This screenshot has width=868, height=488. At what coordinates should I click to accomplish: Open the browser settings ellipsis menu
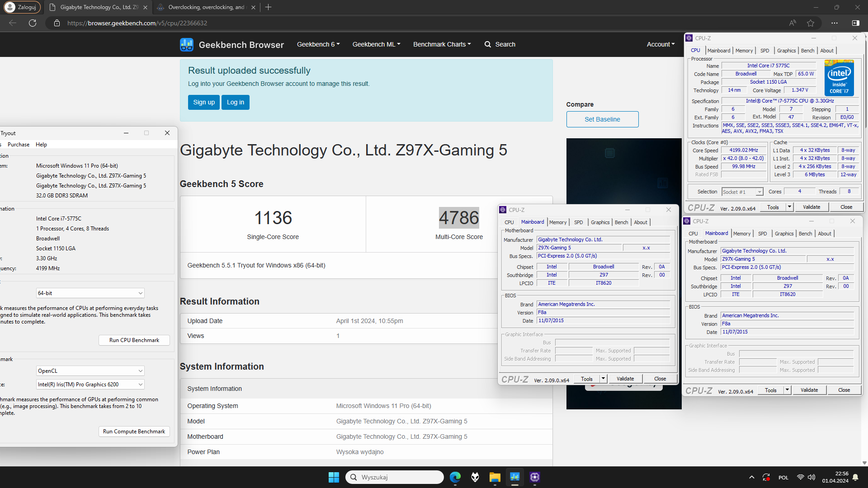(835, 23)
